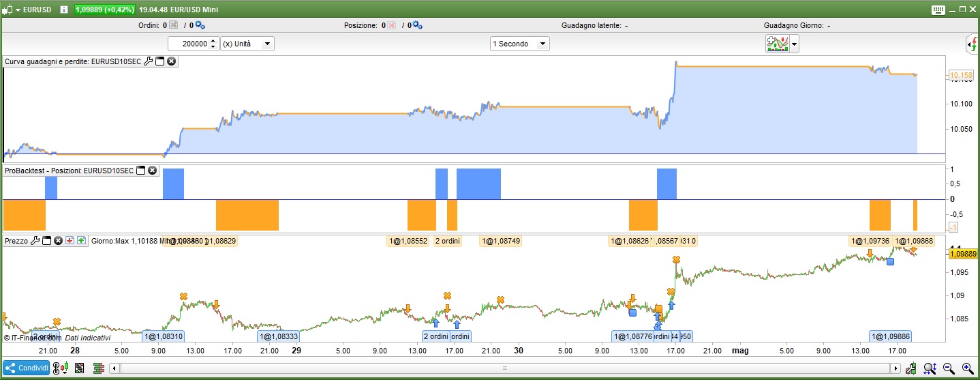980x380 pixels.
Task: Cancel all orders icon next to Ordini
Action: 173,25
